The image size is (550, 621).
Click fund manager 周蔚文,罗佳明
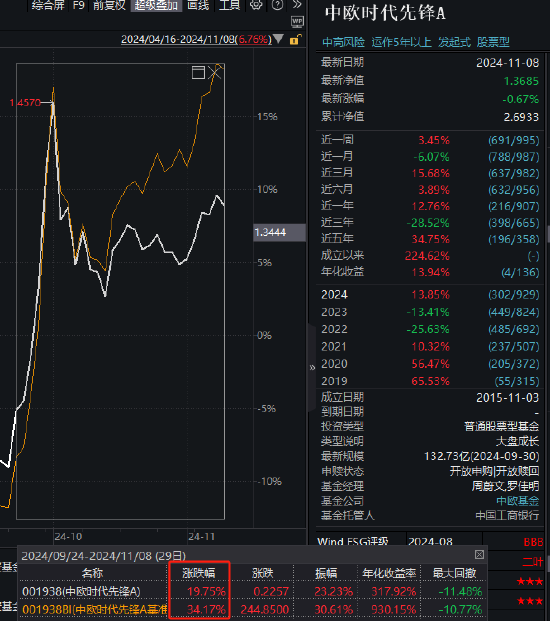tap(505, 486)
